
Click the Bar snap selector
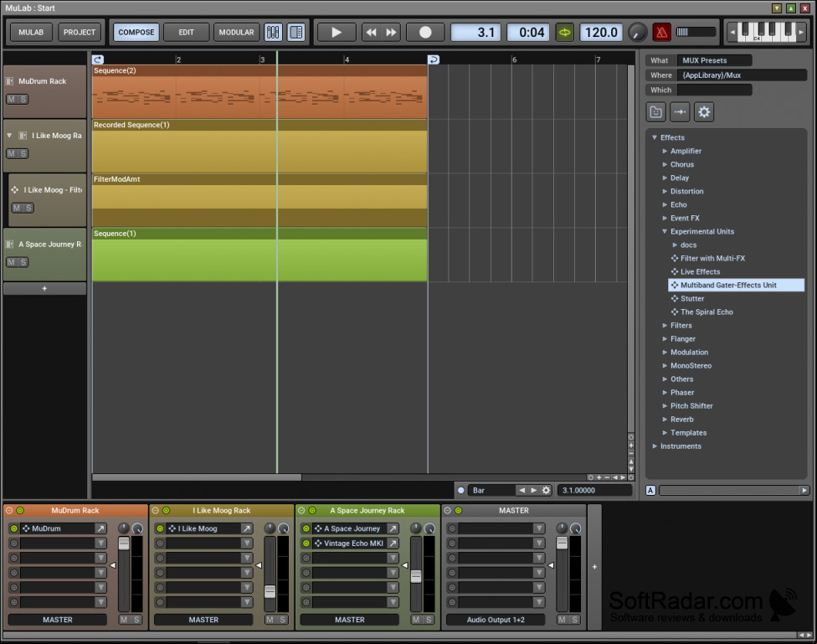coord(492,490)
